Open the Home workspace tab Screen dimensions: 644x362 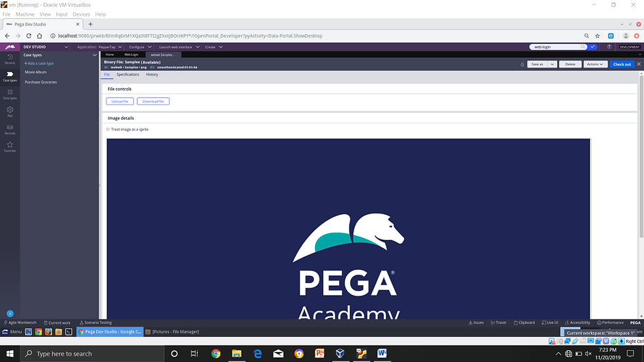coord(110,55)
